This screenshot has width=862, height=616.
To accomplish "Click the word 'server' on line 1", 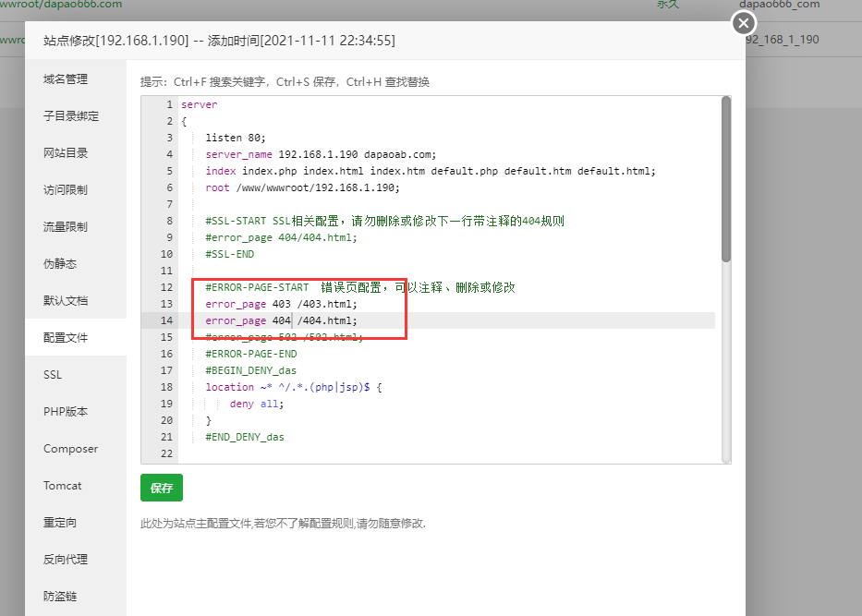I will [x=199, y=104].
